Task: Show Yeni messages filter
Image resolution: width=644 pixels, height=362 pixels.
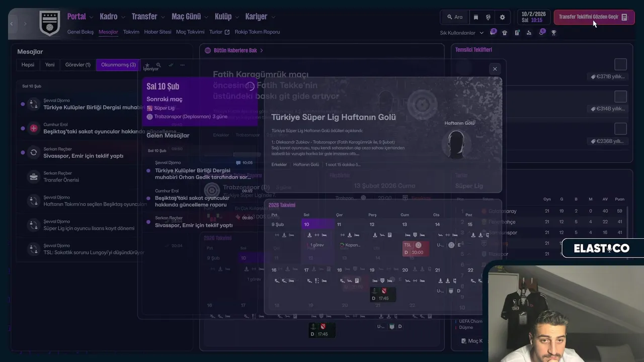Action: tap(50, 65)
